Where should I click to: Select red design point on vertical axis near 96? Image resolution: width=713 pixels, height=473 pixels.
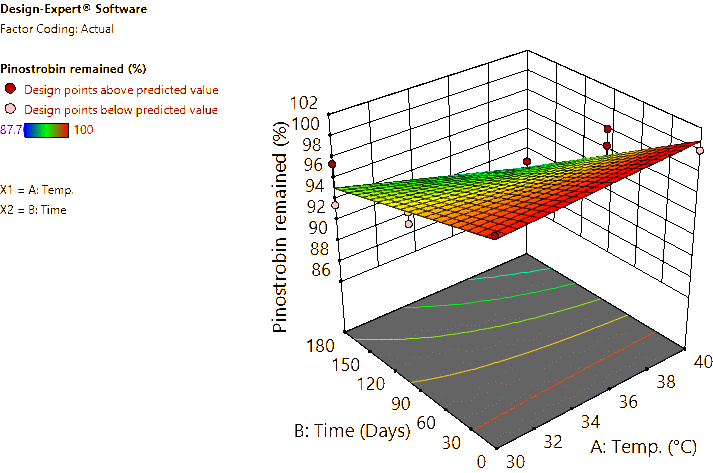332,164
